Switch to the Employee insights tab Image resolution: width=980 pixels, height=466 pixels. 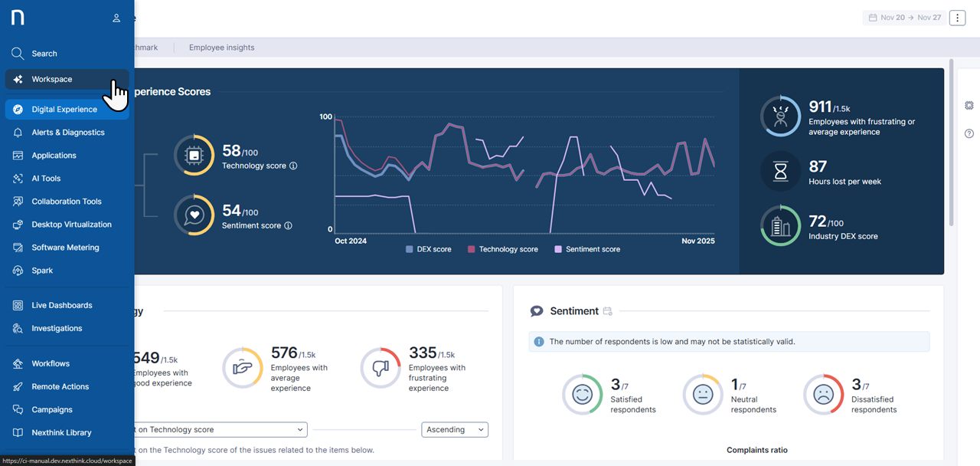[222, 48]
